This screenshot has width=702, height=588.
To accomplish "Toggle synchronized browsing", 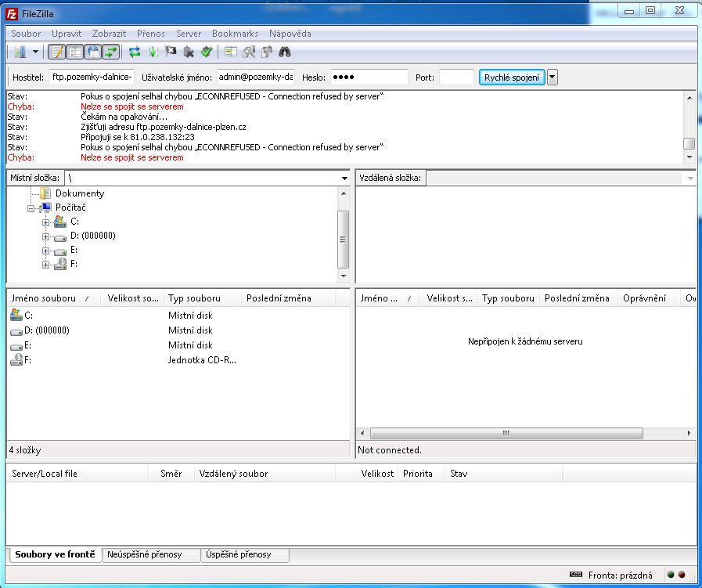I will point(267,52).
